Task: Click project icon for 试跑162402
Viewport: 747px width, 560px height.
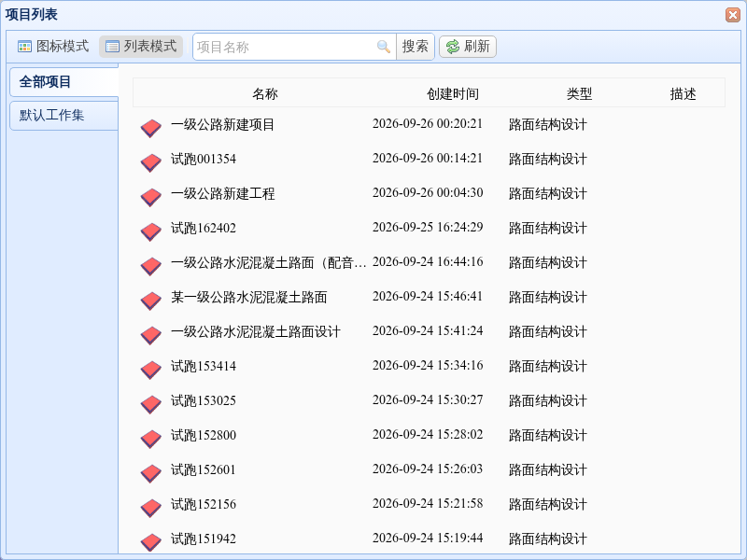Action: click(x=151, y=231)
